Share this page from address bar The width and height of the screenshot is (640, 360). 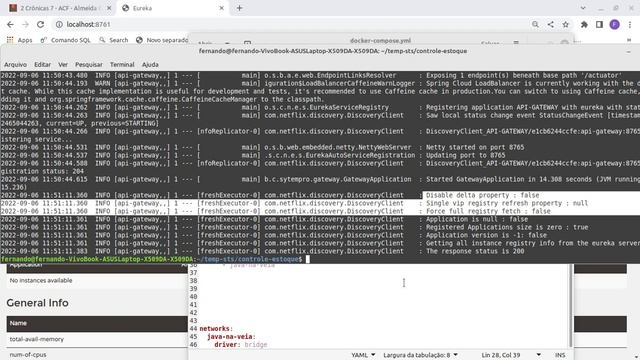(x=550, y=24)
